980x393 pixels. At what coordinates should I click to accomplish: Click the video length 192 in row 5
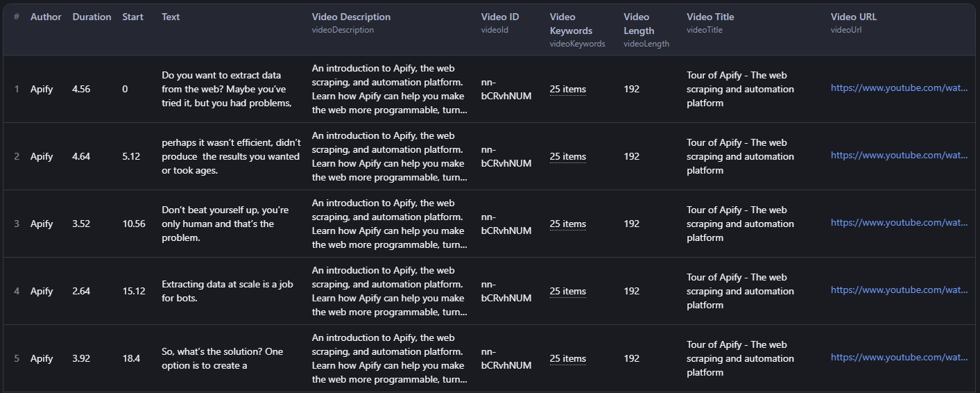(x=631, y=358)
